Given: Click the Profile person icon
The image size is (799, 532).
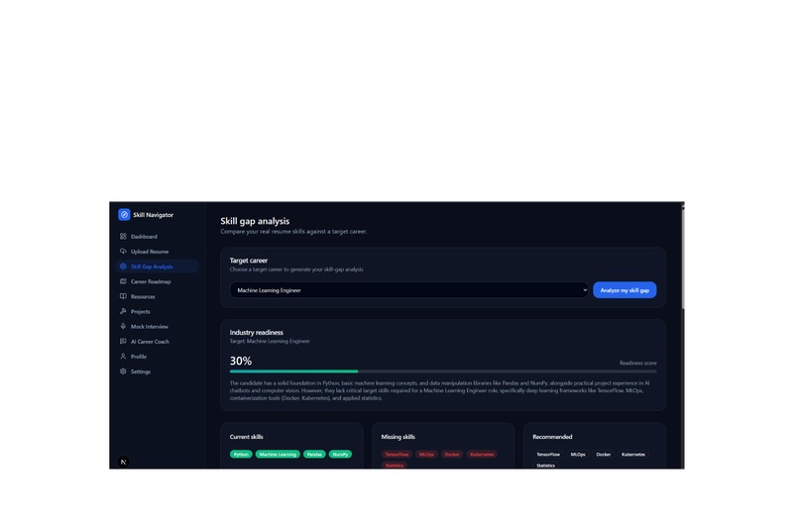Looking at the screenshot, I should (123, 357).
